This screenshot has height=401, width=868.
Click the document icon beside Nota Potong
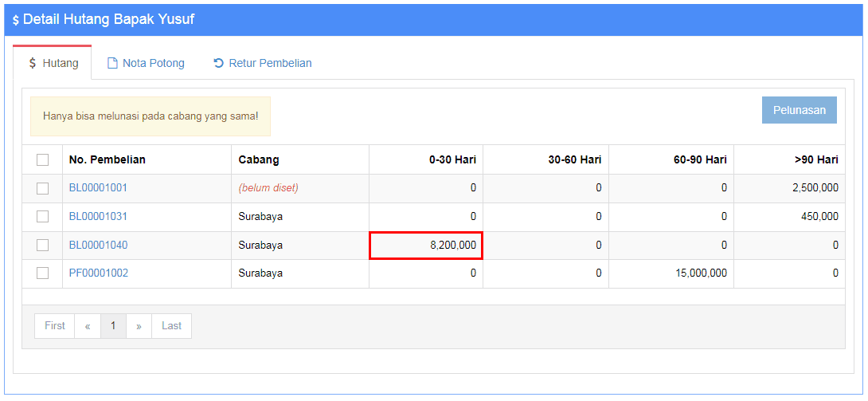coord(112,63)
